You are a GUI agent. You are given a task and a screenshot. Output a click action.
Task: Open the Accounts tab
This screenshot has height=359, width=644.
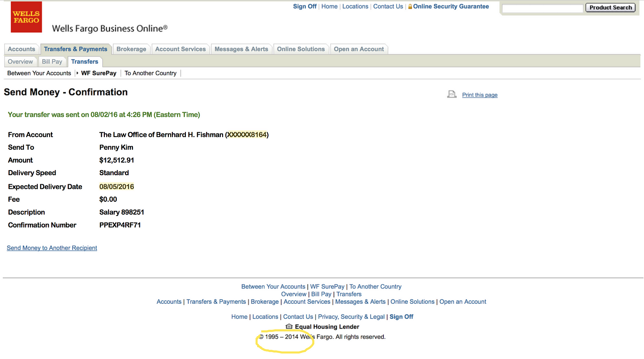[x=22, y=49]
